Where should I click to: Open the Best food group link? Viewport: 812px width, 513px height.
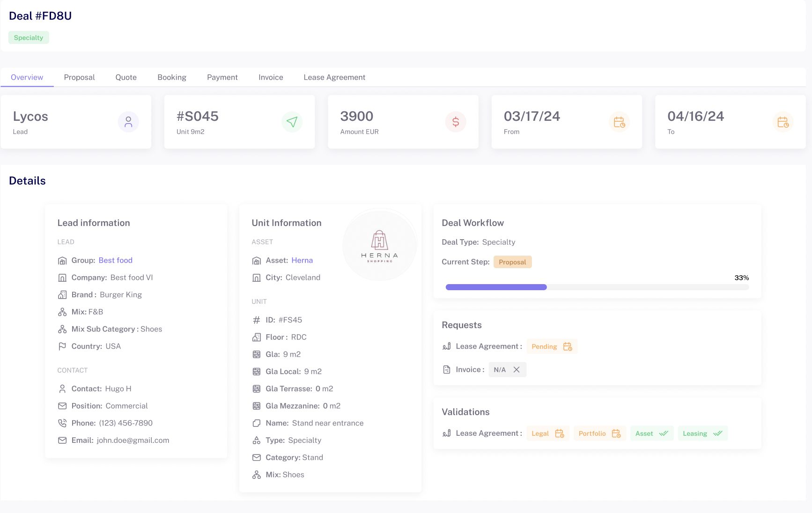[115, 260]
